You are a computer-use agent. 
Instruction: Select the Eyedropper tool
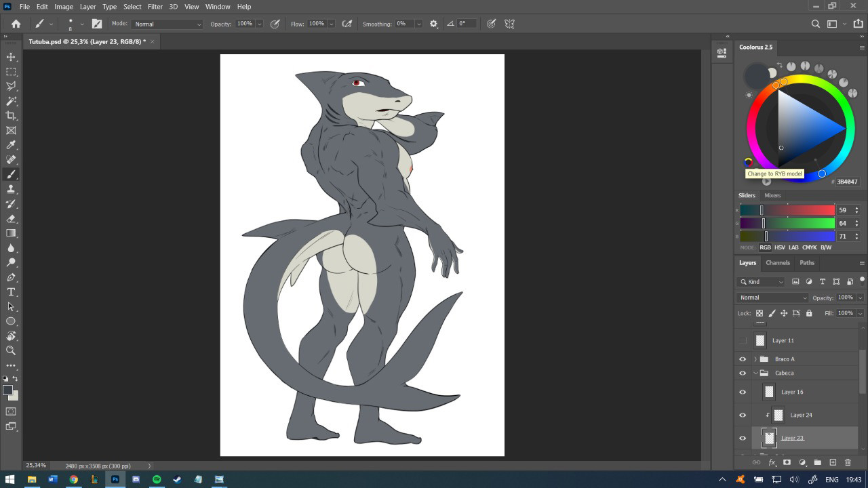(x=11, y=144)
